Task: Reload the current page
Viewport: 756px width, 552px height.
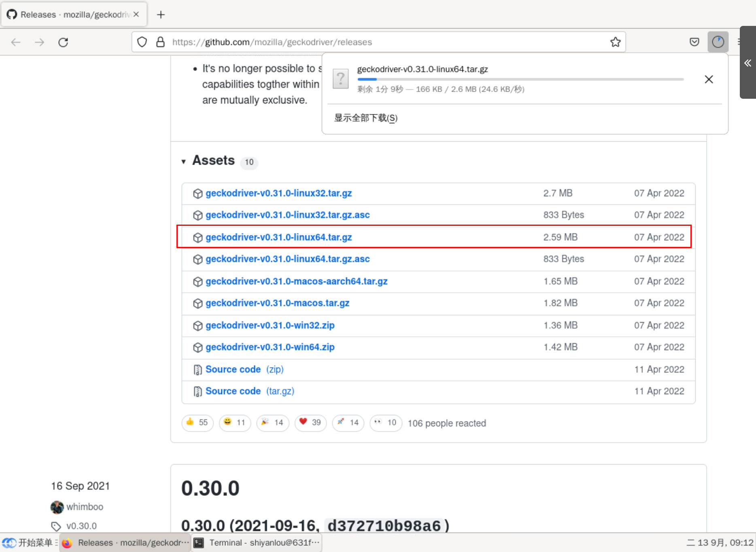Action: pyautogui.click(x=63, y=42)
